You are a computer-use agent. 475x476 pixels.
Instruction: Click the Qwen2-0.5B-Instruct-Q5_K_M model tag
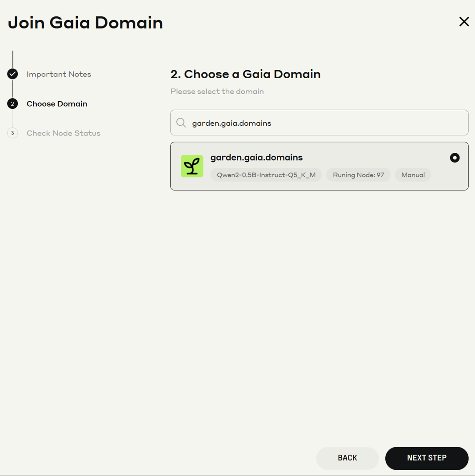[266, 175]
